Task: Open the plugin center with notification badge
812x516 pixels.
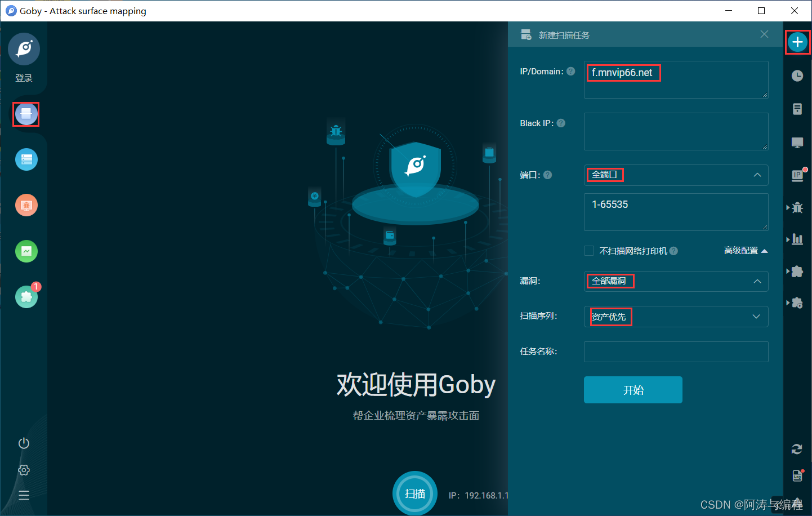Action: point(26,297)
